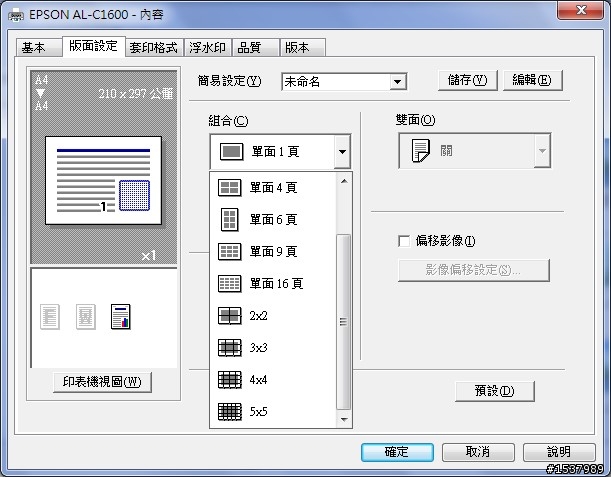
Task: Click the 取消 button
Action: coord(478,452)
